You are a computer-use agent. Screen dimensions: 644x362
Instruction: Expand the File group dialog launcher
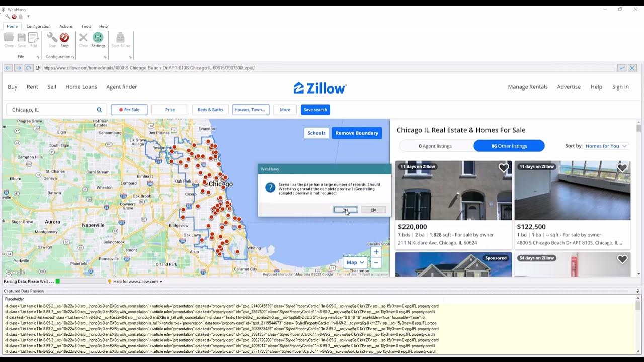[38, 57]
